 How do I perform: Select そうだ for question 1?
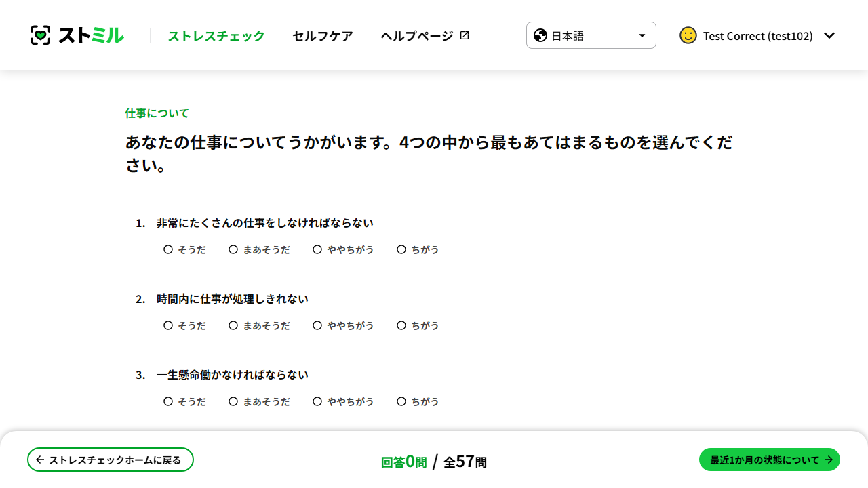[x=167, y=249]
